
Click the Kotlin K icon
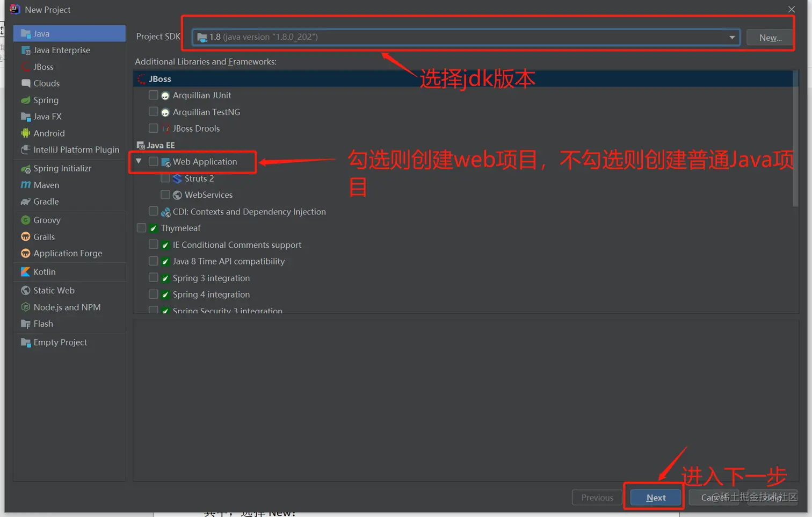pos(25,272)
